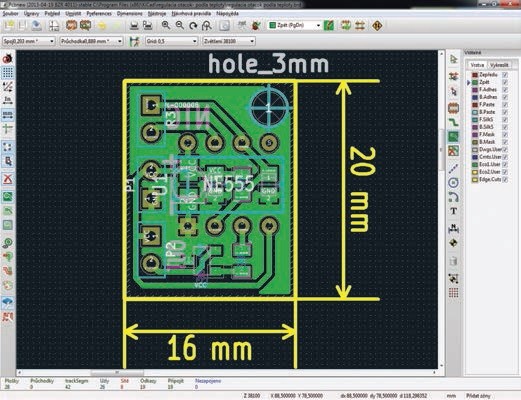Toggle polar coordinates icon
This screenshot has height=400, width=521.
coord(7,86)
